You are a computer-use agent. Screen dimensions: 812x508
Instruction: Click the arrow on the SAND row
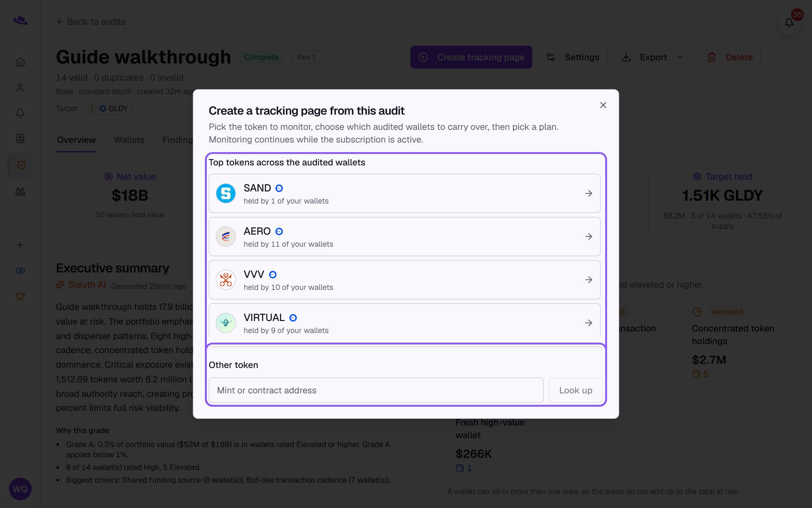click(x=588, y=193)
